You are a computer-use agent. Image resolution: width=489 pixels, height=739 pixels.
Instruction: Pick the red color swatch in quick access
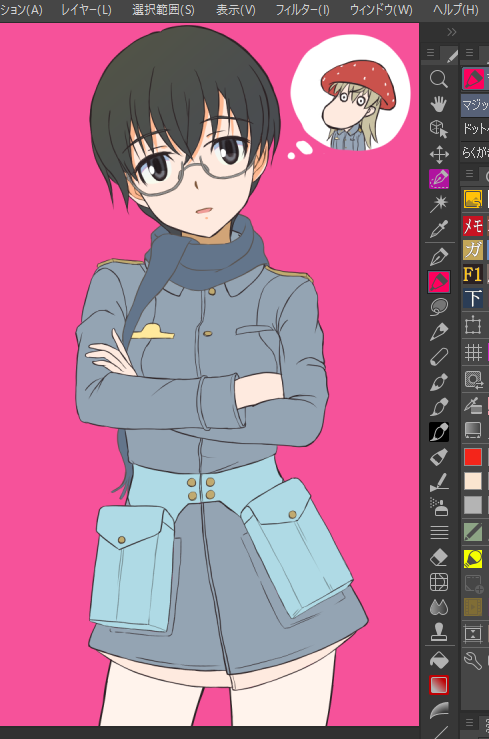(473, 457)
